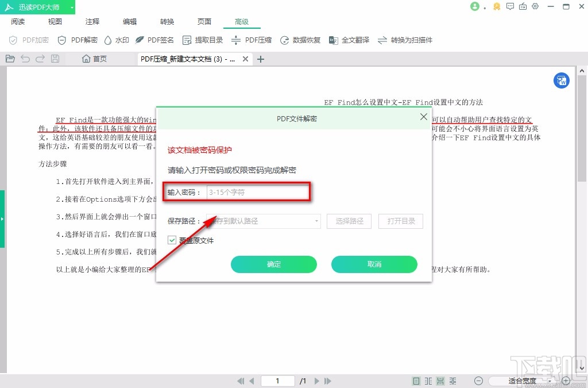Click the 确定 confirm button

click(274, 264)
